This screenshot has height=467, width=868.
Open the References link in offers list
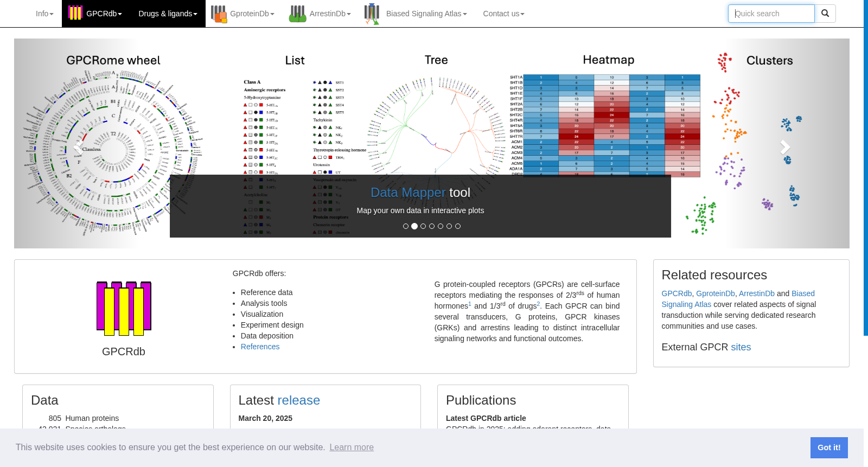tap(260, 347)
